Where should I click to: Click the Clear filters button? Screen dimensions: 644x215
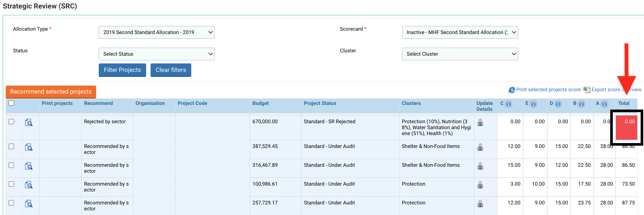(x=171, y=70)
